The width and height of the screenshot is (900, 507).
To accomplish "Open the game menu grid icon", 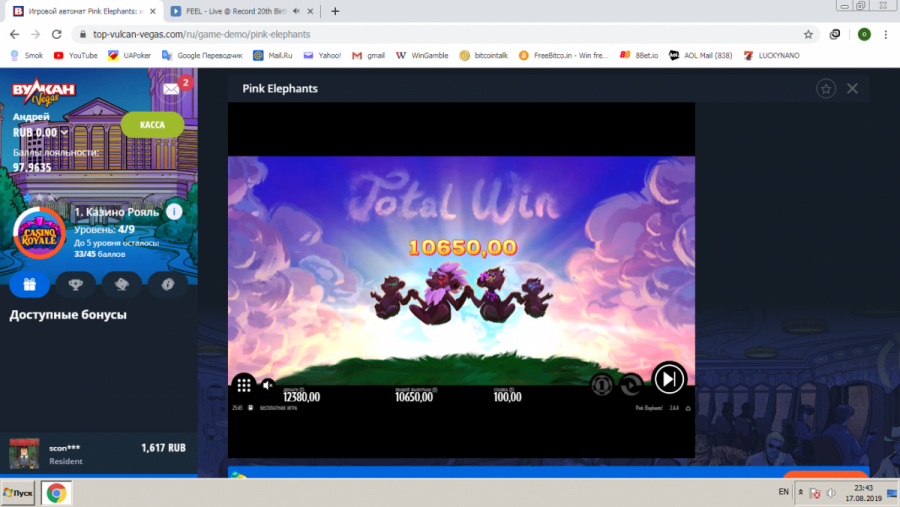I will tap(244, 385).
